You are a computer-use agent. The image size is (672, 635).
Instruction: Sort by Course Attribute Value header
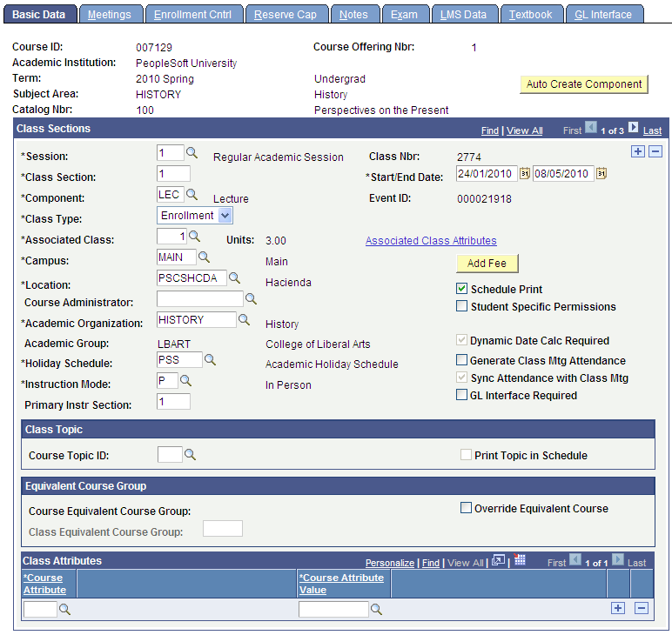341,584
